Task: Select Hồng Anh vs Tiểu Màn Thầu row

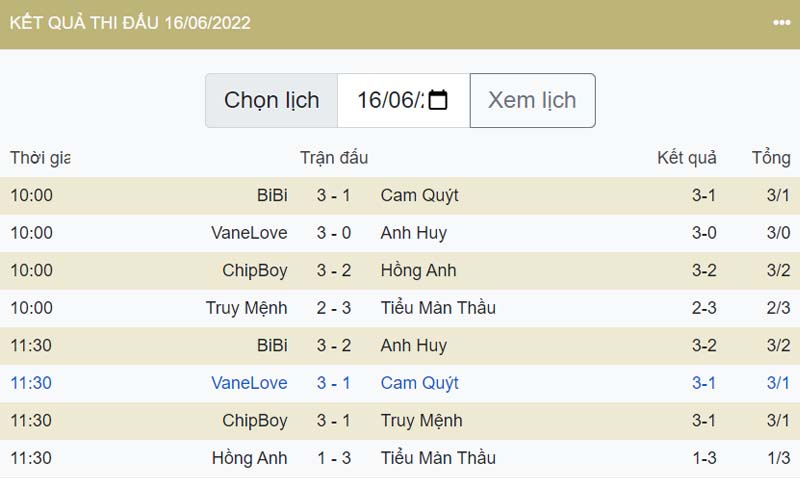Action: click(x=400, y=458)
